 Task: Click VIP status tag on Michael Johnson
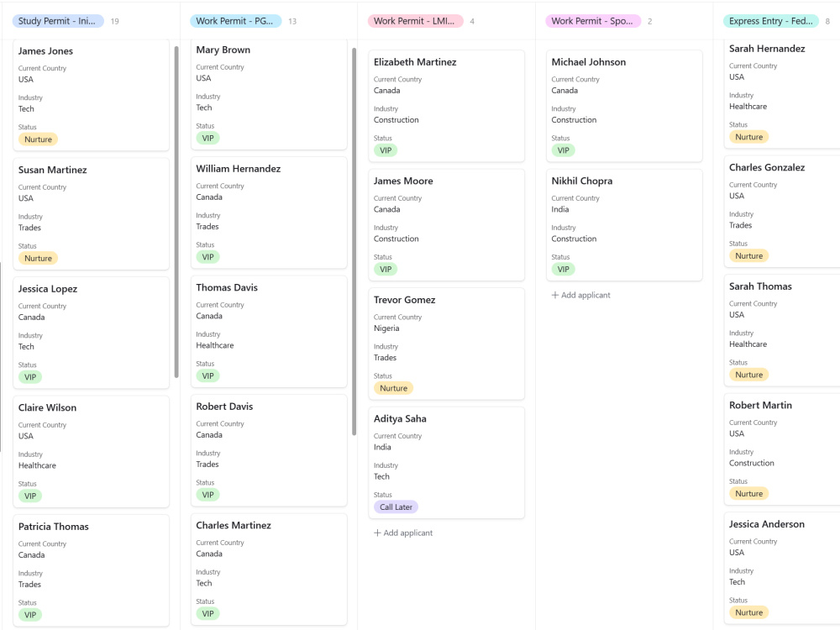[563, 150]
